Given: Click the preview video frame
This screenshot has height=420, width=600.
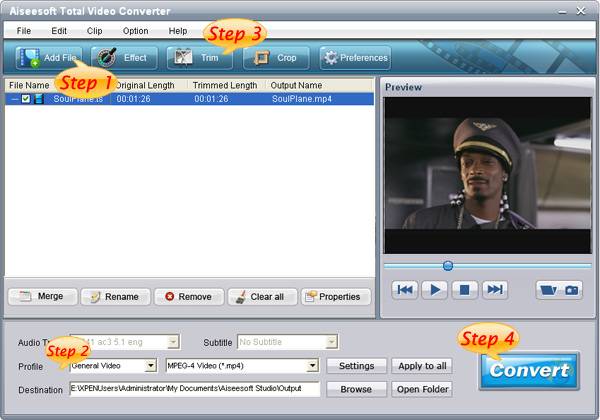Looking at the screenshot, I should pyautogui.click(x=488, y=175).
